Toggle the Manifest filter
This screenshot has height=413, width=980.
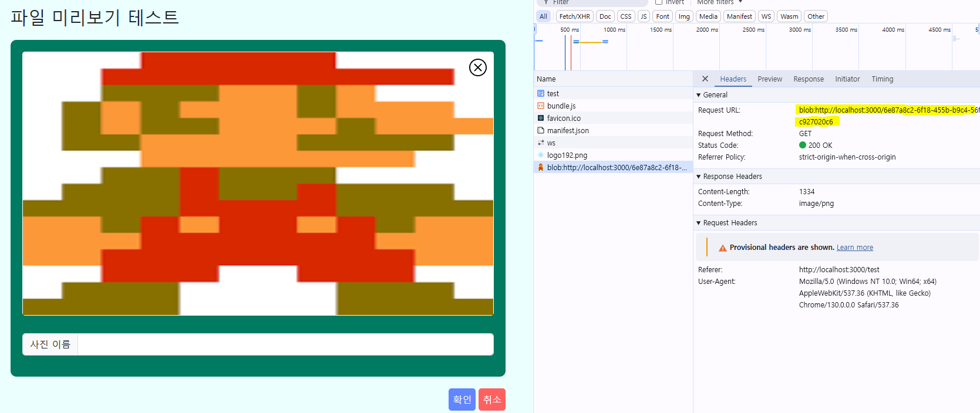(739, 16)
